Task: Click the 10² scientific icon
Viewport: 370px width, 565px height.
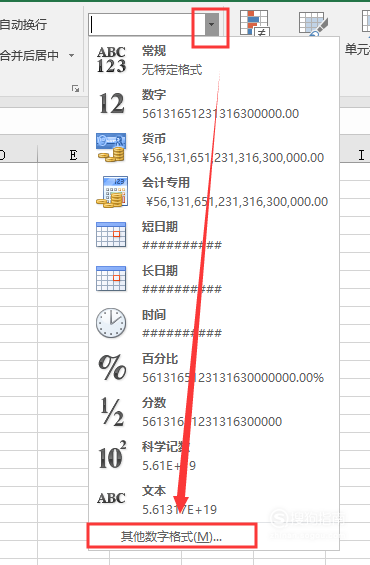Action: pyautogui.click(x=112, y=455)
